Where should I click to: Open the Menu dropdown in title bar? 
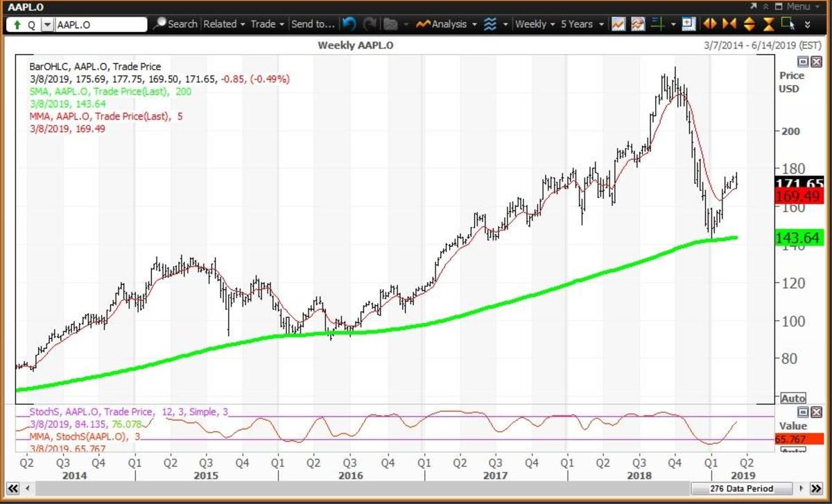click(803, 6)
